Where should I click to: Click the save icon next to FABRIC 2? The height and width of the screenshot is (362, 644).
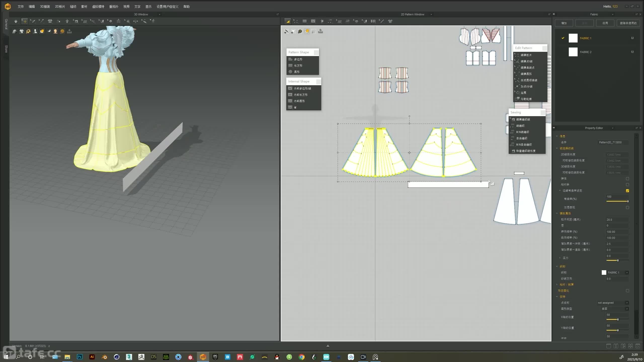[x=632, y=52]
